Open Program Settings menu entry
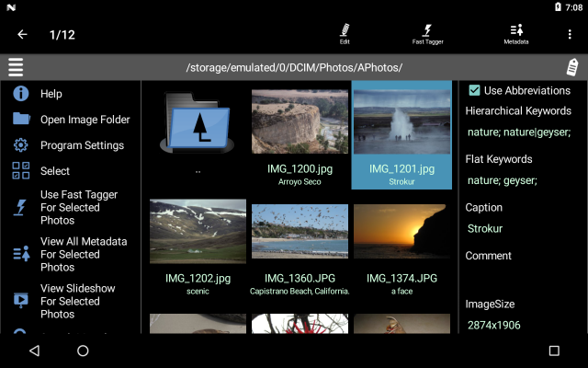Screen dimensions: 588x368 click(82, 145)
